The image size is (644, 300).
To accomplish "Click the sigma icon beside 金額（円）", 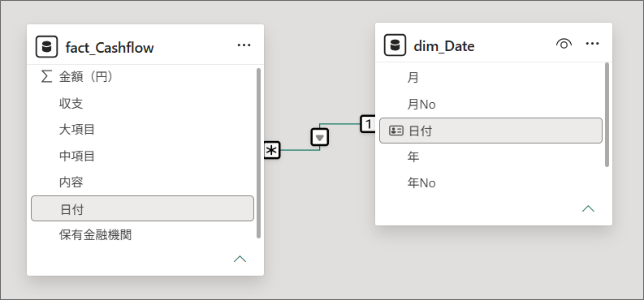I will tap(47, 77).
